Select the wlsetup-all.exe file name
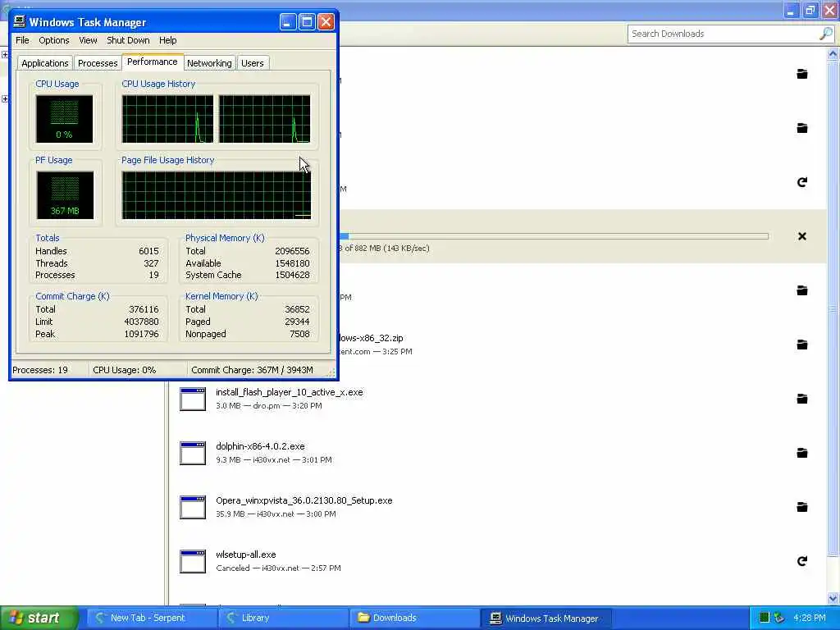This screenshot has width=840, height=630. pos(246,555)
